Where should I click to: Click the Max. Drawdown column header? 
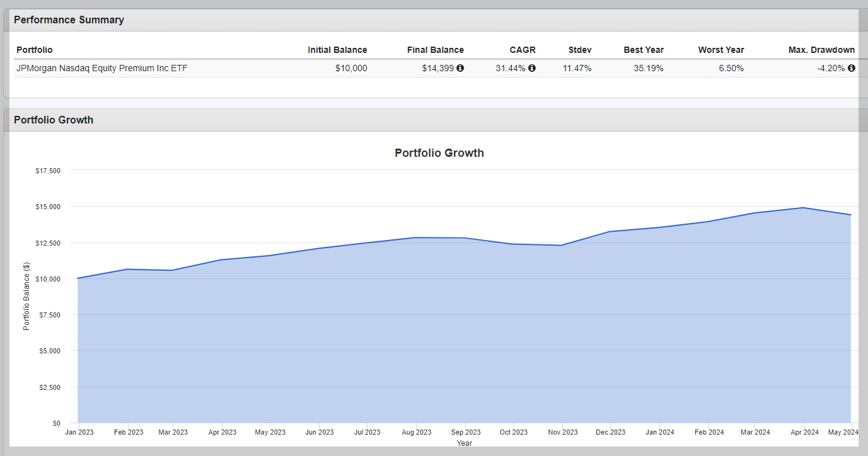[x=822, y=50]
